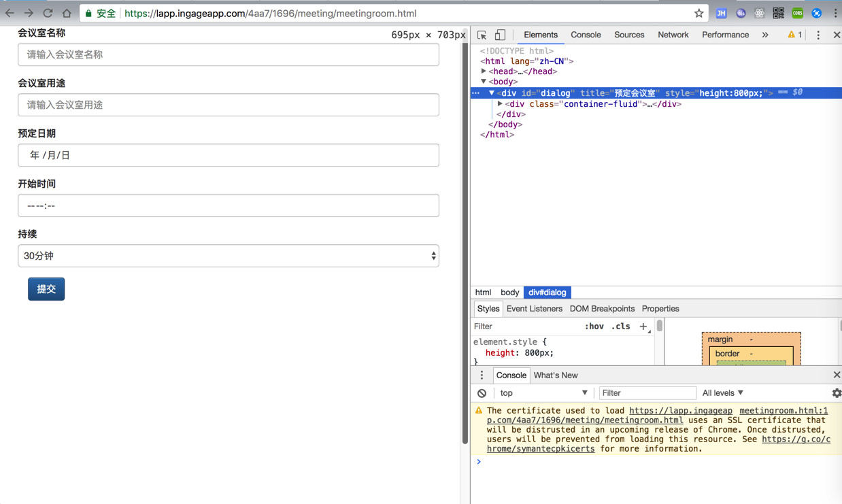
Task: Select the Console drawer tab
Action: coord(511,375)
